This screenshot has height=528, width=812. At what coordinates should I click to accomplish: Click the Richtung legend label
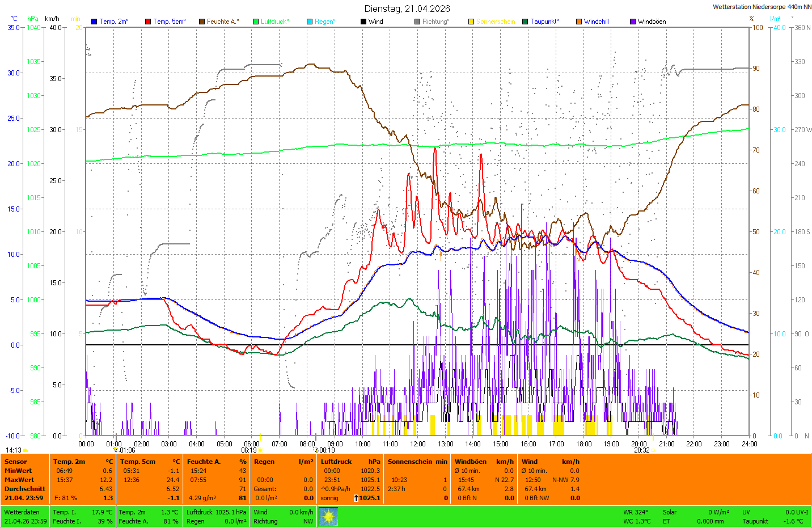coord(435,22)
